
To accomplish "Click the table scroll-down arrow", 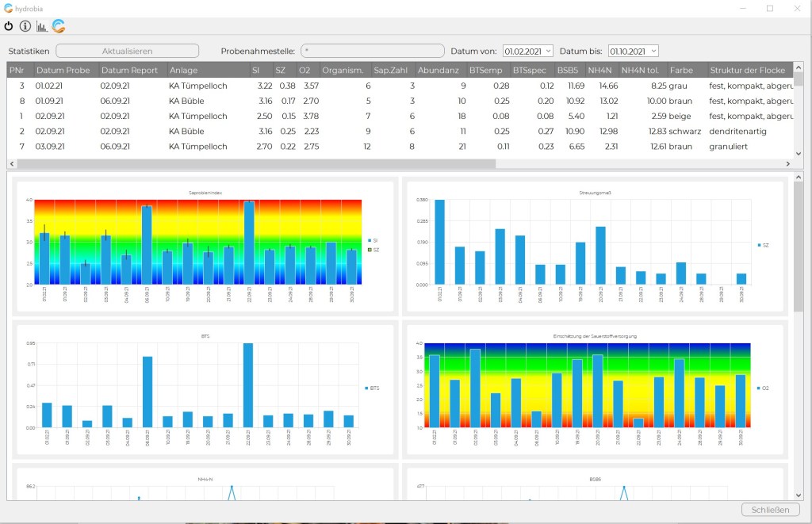I will coord(799,153).
